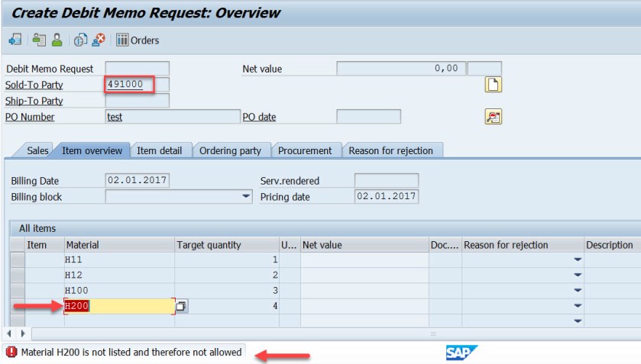Click the material cell H100
The image size is (641, 364).
coord(119,291)
